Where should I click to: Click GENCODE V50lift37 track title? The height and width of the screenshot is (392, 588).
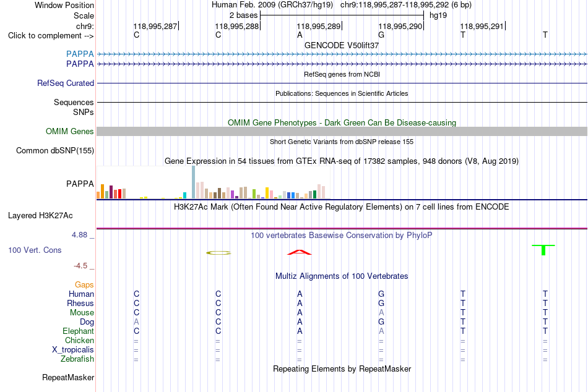(x=342, y=45)
